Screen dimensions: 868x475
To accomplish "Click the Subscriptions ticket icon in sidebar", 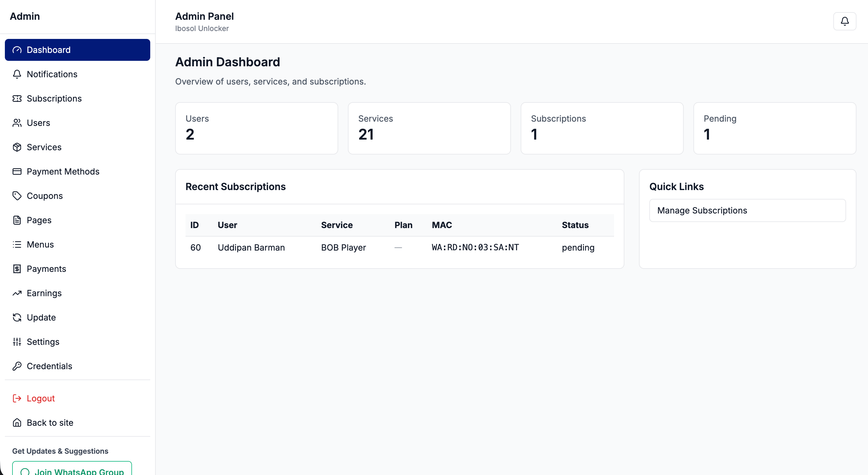I will point(17,98).
